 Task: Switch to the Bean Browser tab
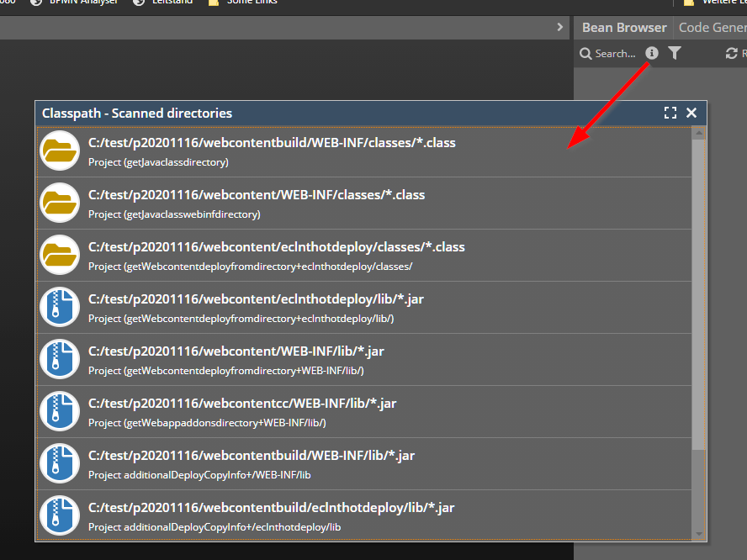click(623, 27)
